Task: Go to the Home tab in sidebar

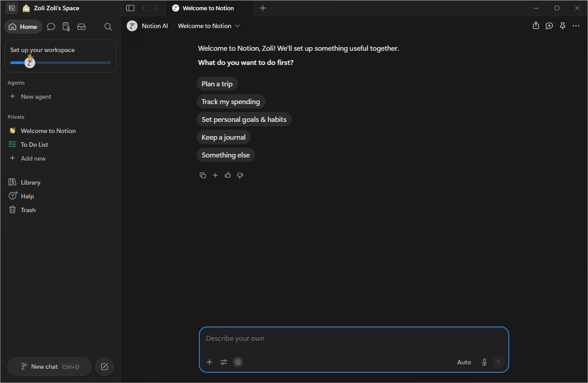Action: [x=23, y=27]
